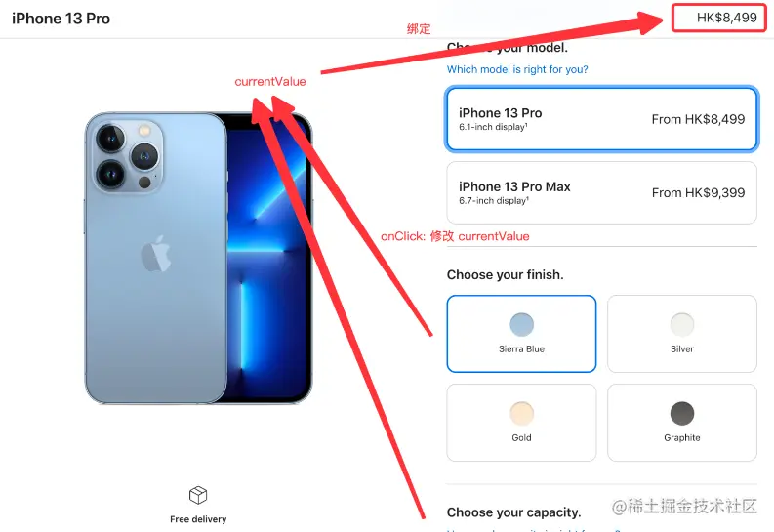Select the Graphite finish option
Viewport: 774px width, 532px height.
pyautogui.click(x=681, y=423)
